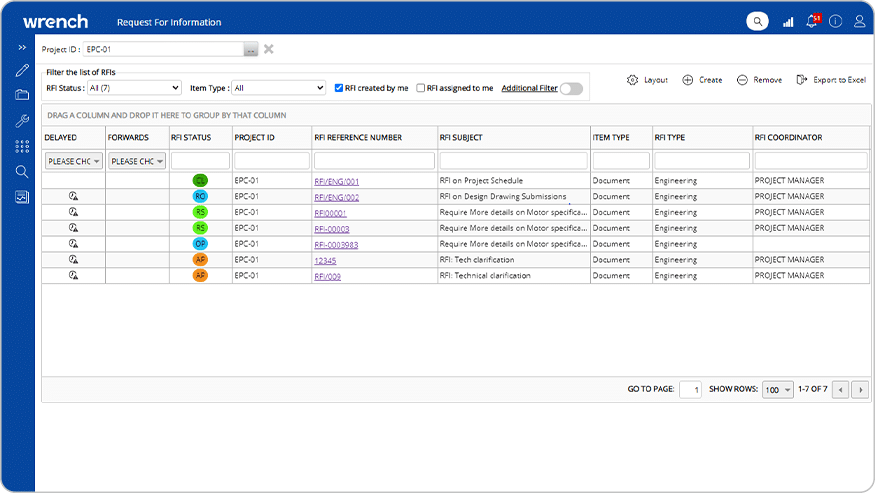Sort by the RFI Subject column header

pyautogui.click(x=461, y=137)
